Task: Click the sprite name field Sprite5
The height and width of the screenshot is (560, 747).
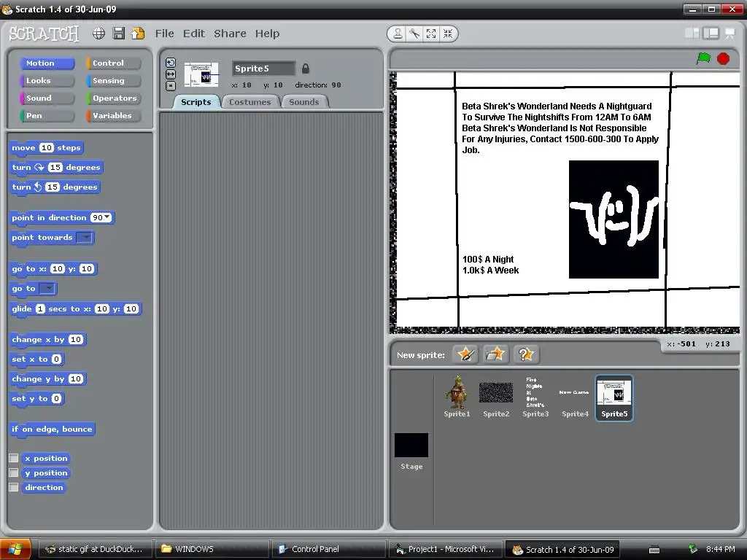Action: pyautogui.click(x=263, y=69)
